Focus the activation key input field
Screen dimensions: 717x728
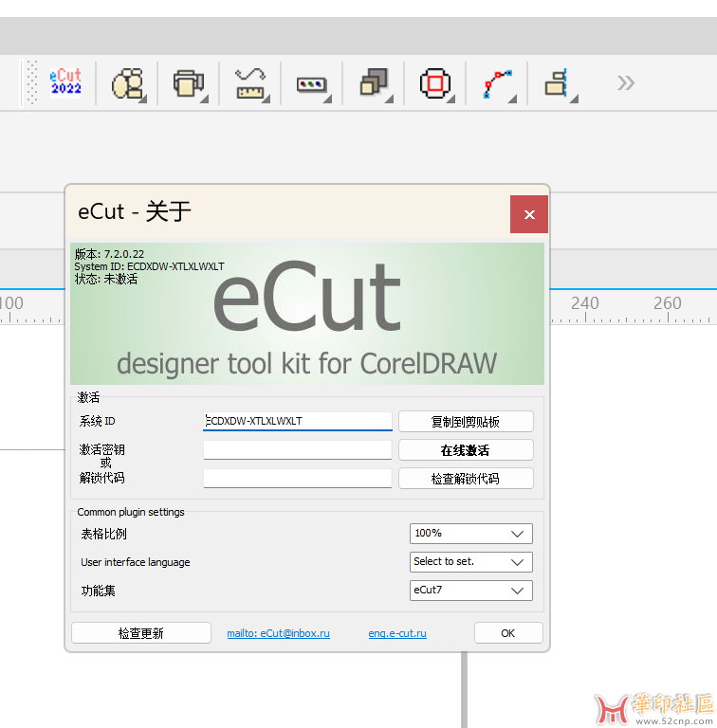point(298,450)
